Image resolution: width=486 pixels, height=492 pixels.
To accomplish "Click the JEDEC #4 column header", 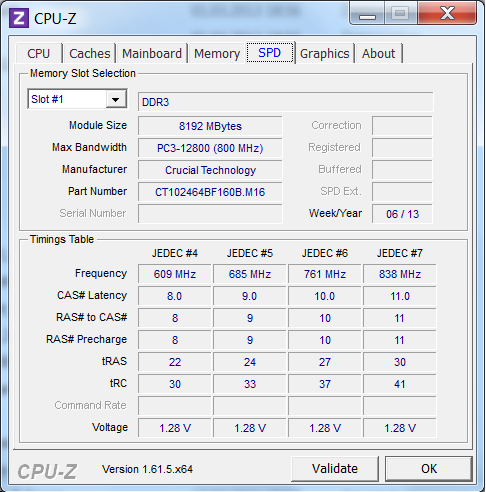I will [x=175, y=253].
